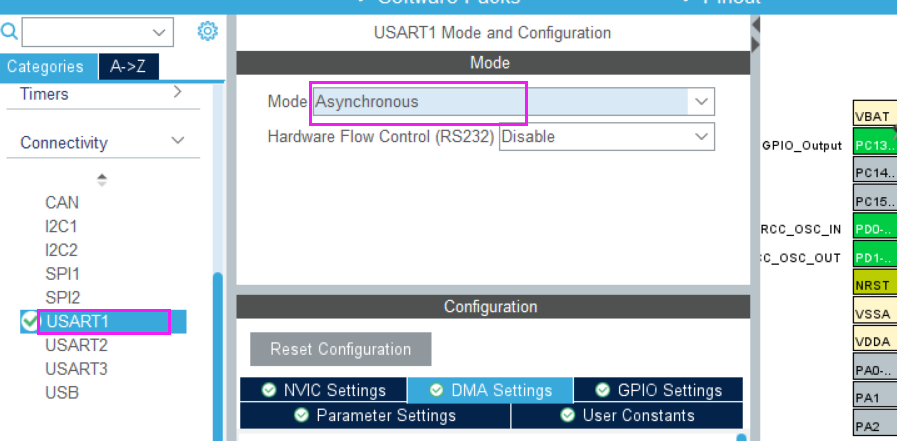The height and width of the screenshot is (441, 897).
Task: Click the right-pointing panel expand arrow
Action: click(x=755, y=45)
